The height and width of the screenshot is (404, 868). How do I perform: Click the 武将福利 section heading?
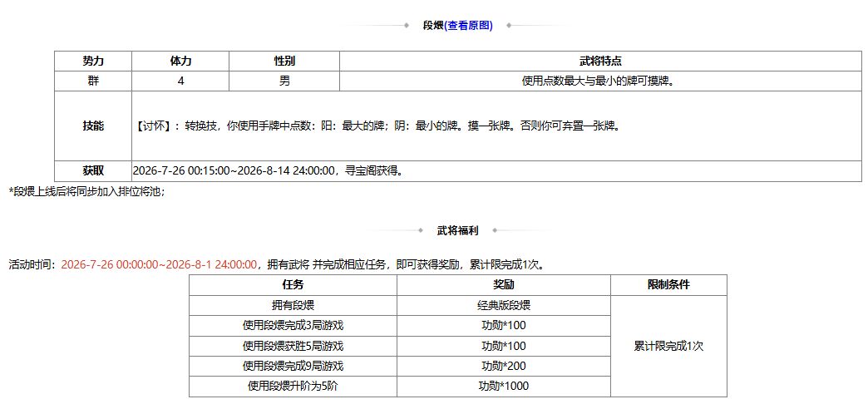click(x=457, y=230)
